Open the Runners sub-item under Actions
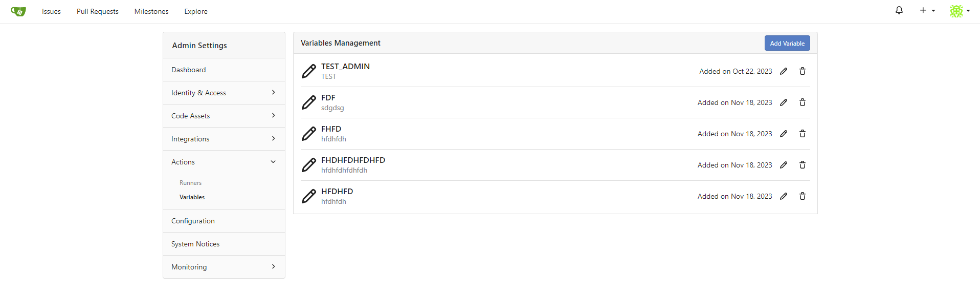Viewport: 980px width, 293px height. pyautogui.click(x=190, y=183)
